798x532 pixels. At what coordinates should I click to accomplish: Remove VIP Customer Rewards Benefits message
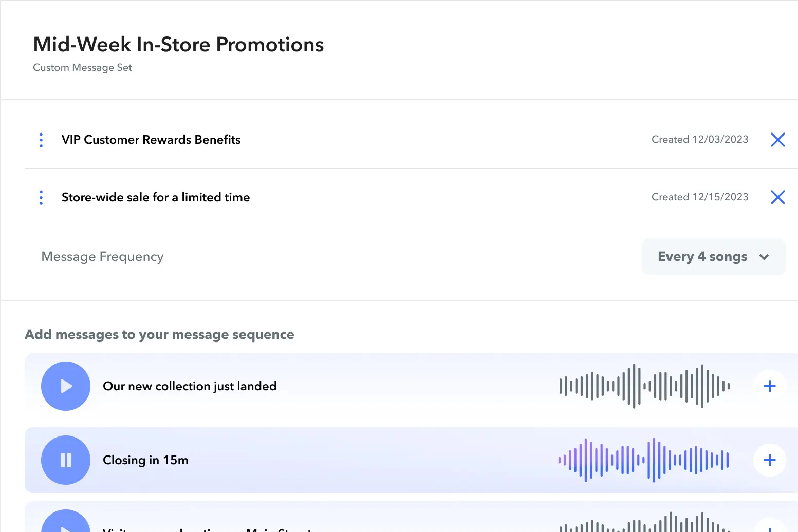point(777,140)
